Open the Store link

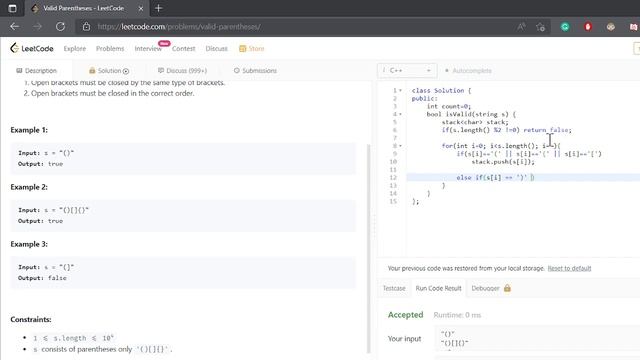(x=252, y=49)
